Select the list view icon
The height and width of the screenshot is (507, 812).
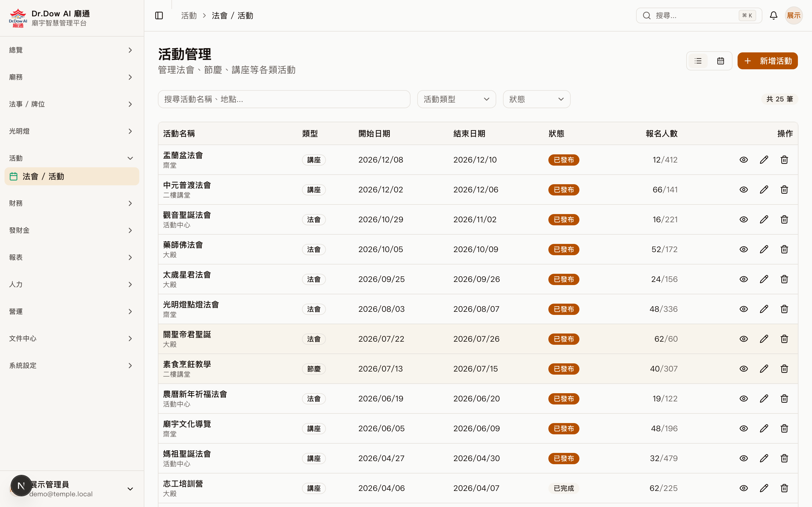click(698, 61)
